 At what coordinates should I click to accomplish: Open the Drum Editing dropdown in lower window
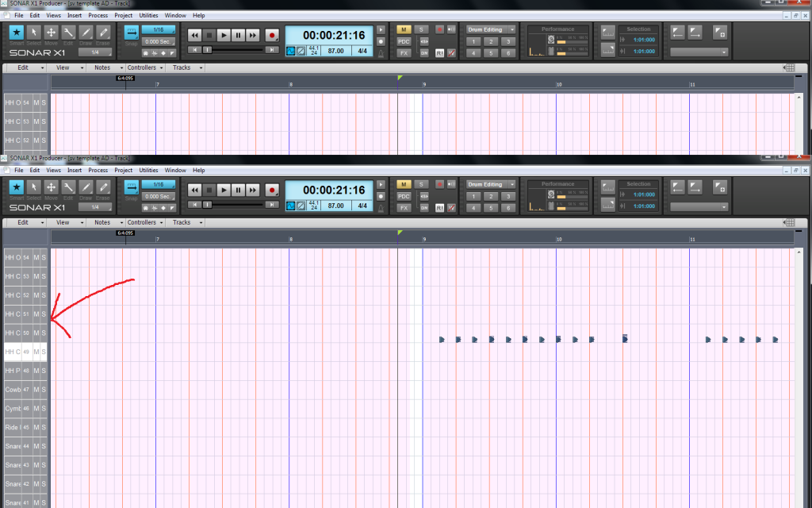[512, 184]
